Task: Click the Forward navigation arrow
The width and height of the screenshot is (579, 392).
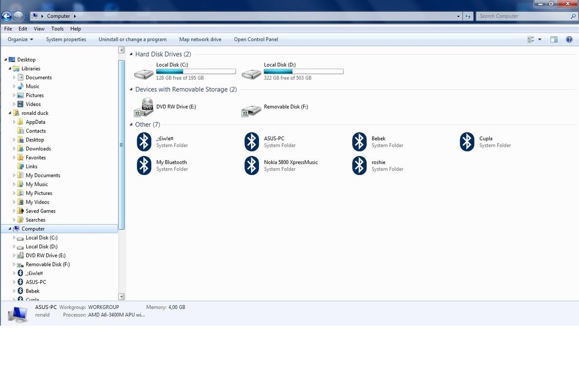Action: (x=18, y=16)
